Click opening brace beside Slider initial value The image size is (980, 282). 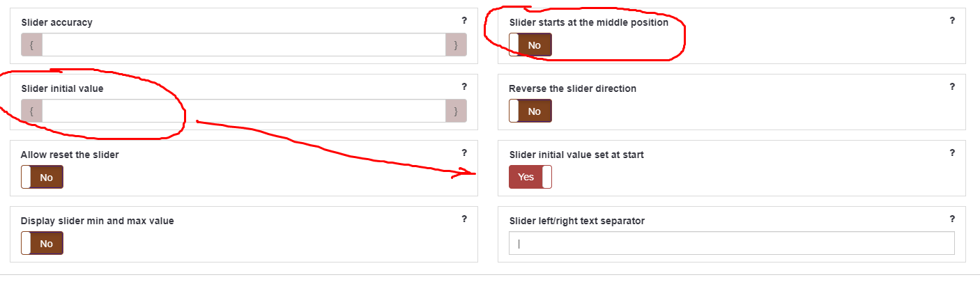(x=31, y=111)
